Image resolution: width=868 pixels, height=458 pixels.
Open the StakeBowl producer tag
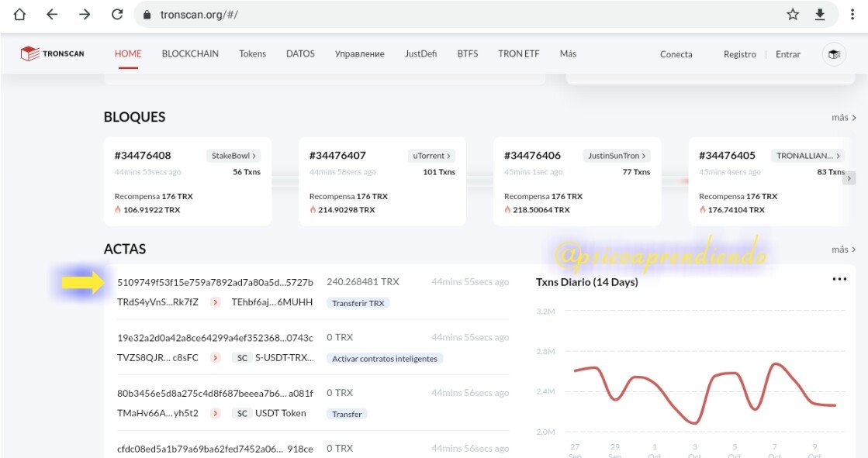pyautogui.click(x=233, y=156)
